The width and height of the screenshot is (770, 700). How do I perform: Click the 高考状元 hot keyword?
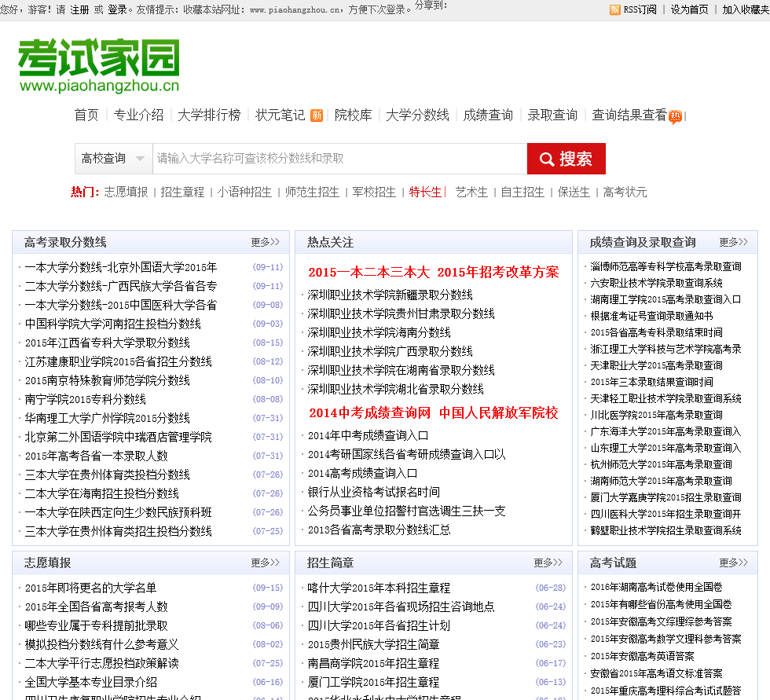pos(625,192)
